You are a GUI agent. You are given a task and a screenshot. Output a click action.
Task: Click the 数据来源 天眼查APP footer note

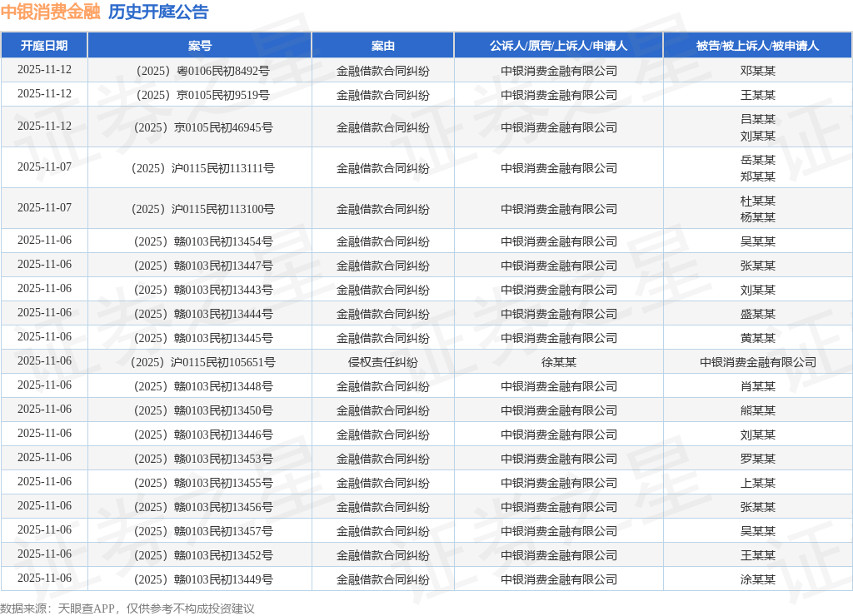tap(127, 609)
